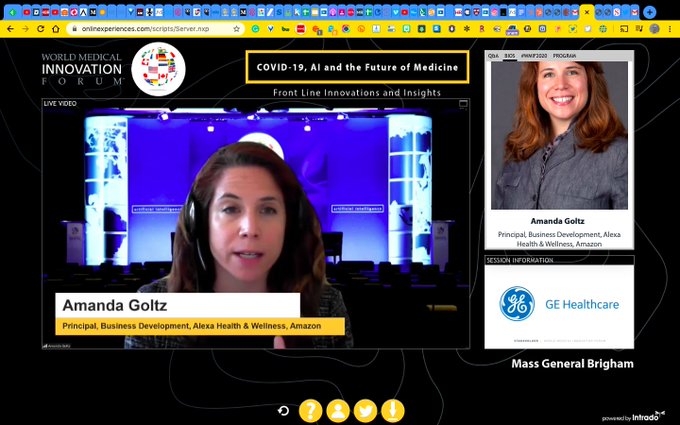Bookmark this page with the star icon
The width and height of the screenshot is (680, 425).
coord(236,29)
